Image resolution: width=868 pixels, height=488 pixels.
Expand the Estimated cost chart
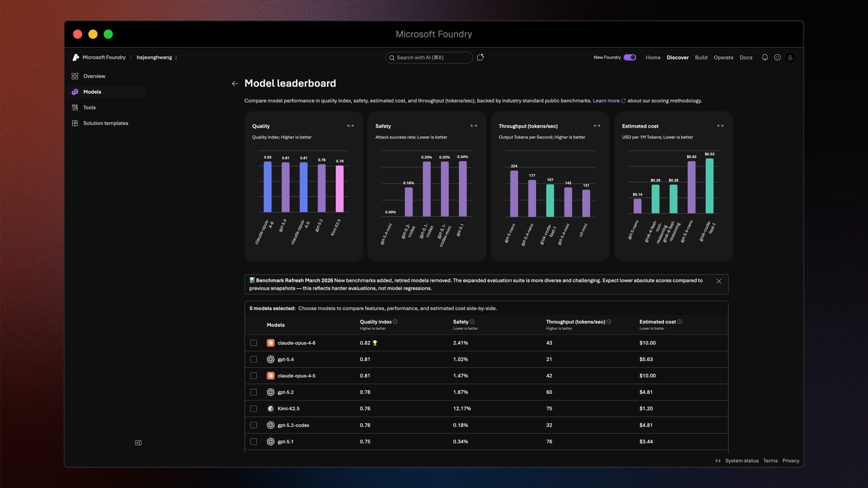[x=720, y=126]
